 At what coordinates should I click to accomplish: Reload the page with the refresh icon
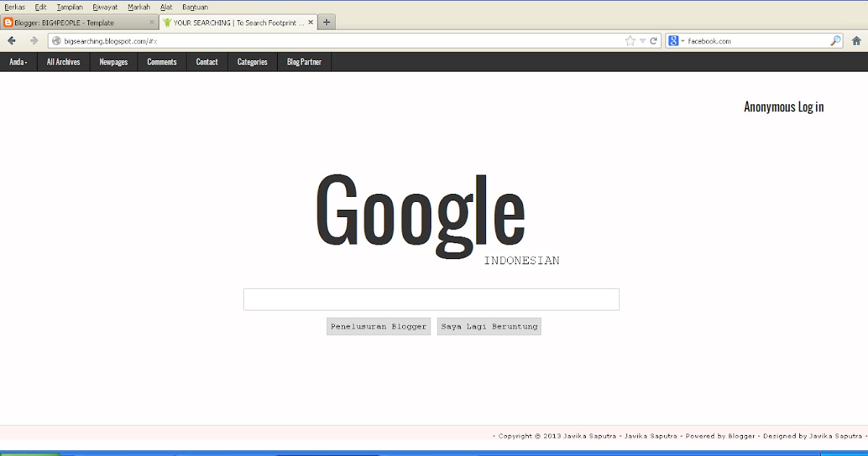[x=653, y=41]
